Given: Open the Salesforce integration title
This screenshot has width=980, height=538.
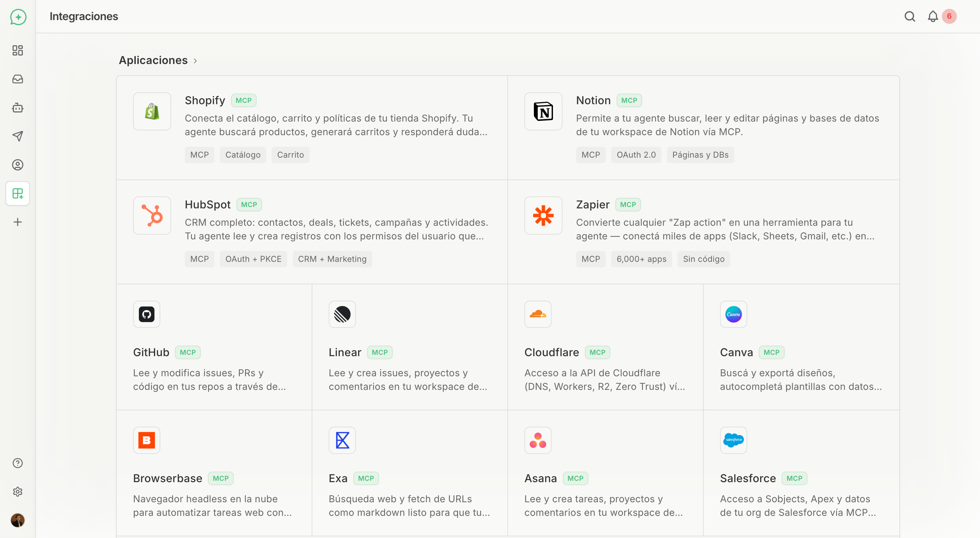Looking at the screenshot, I should click(x=748, y=479).
